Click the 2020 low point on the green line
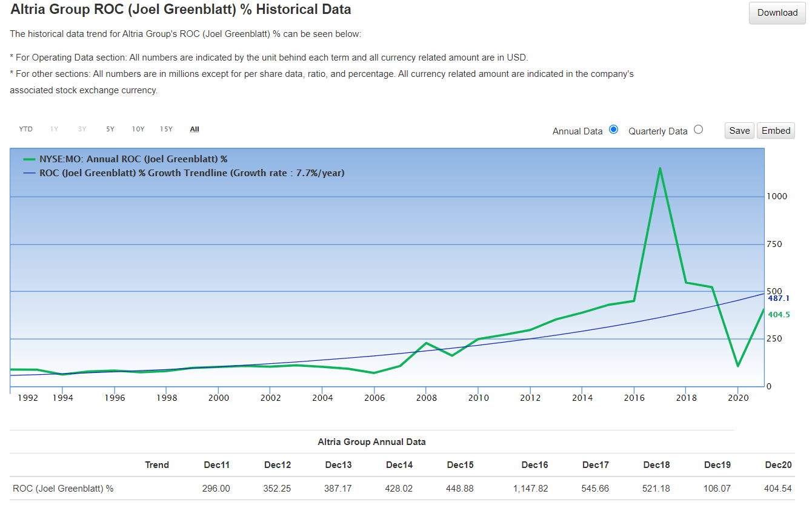The image size is (812, 514). tap(737, 366)
